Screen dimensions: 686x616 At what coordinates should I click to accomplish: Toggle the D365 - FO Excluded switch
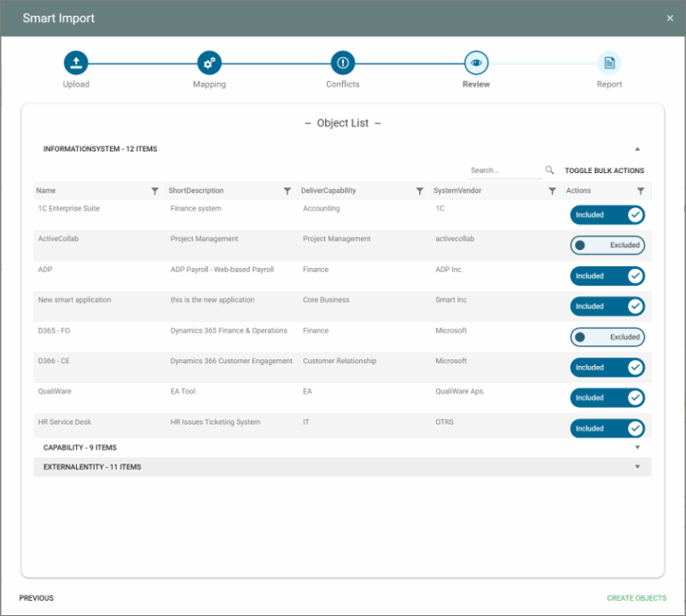click(x=607, y=337)
